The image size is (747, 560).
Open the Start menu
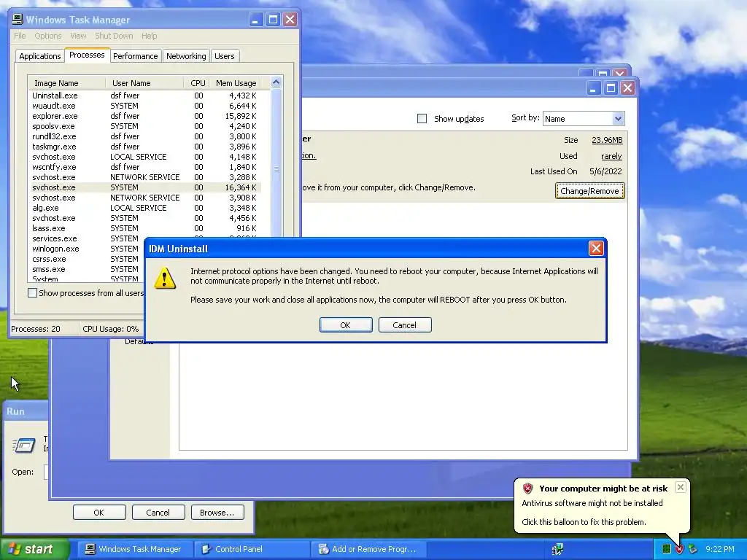[x=34, y=549]
